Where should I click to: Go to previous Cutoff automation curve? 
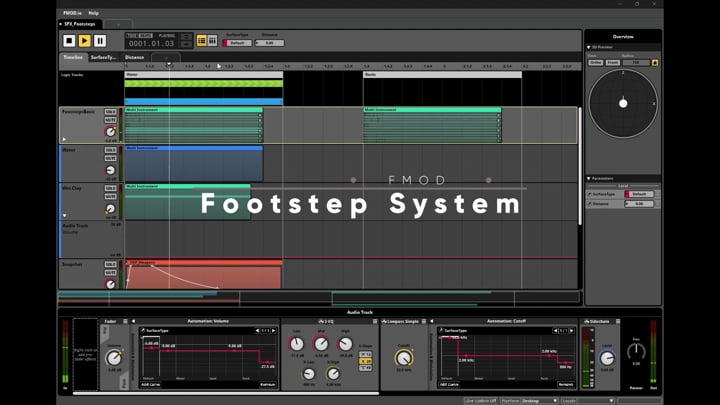pyautogui.click(x=555, y=331)
